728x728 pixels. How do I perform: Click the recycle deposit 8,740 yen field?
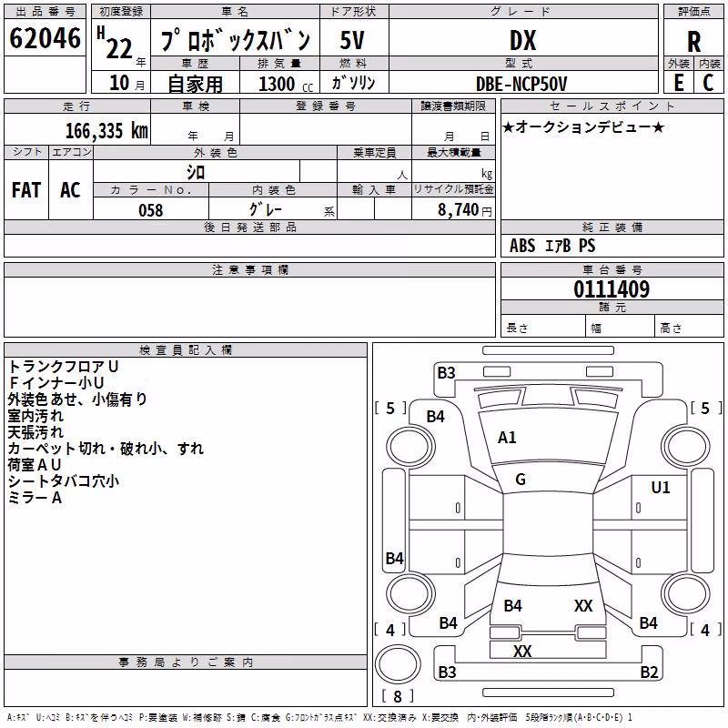click(x=453, y=209)
